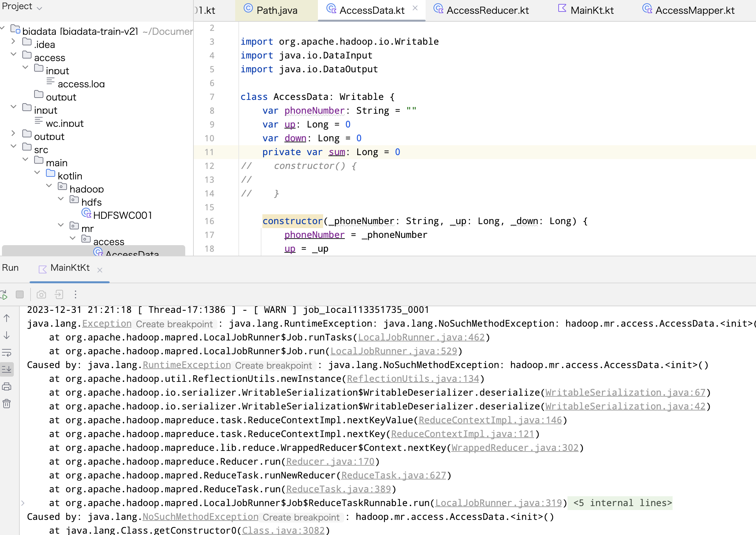756x535 pixels.
Task: Create breakpoint for RuntimeException
Action: click(x=274, y=366)
